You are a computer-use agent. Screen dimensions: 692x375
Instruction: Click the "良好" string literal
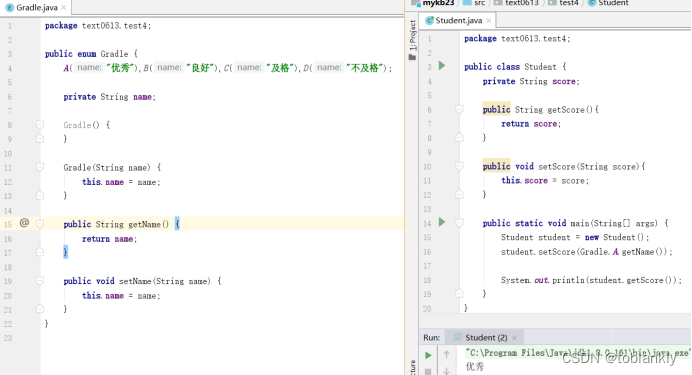(200, 68)
